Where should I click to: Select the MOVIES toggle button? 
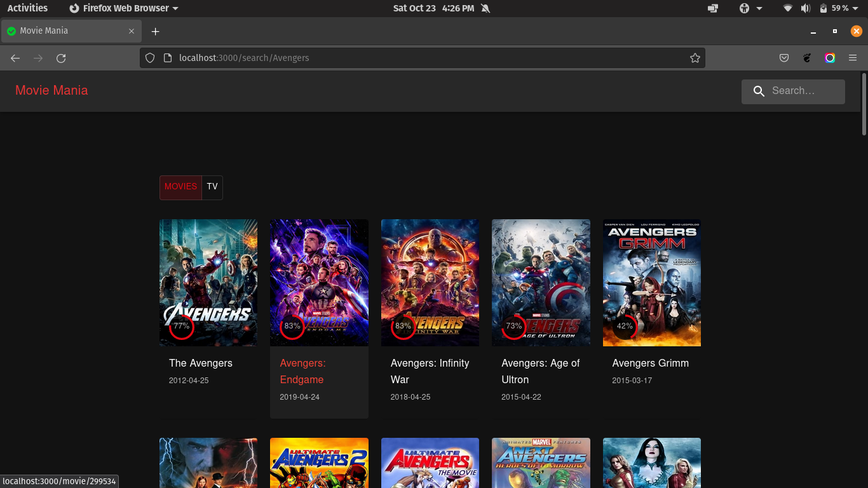[180, 187]
